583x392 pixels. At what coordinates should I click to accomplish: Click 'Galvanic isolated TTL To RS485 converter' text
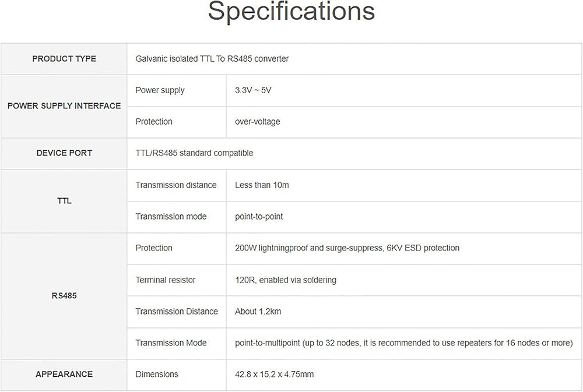click(x=212, y=59)
